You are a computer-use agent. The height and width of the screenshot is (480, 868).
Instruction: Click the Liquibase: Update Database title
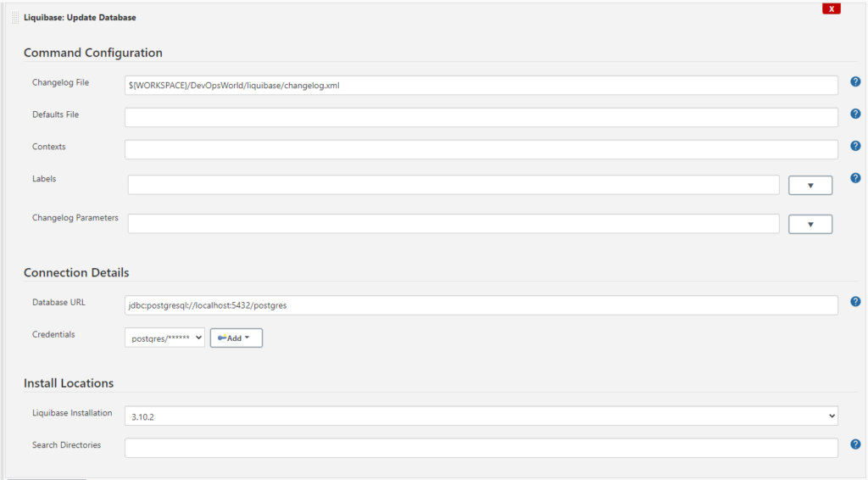click(80, 18)
